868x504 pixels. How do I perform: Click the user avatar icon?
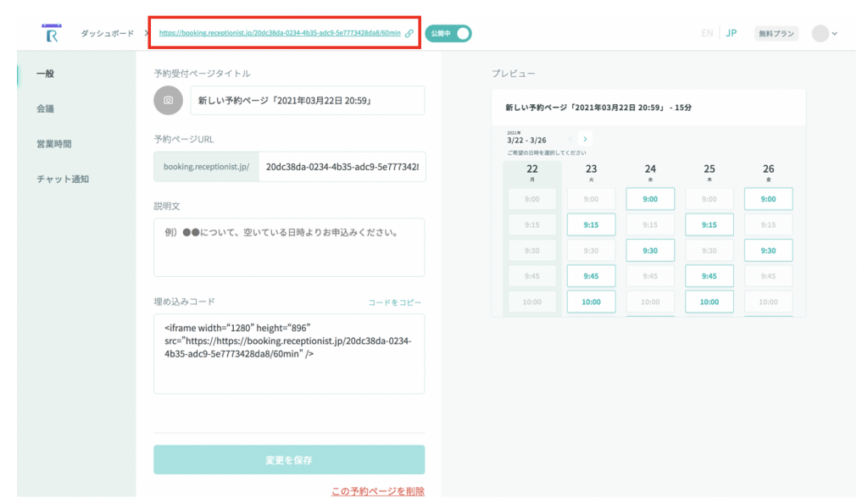coord(820,33)
